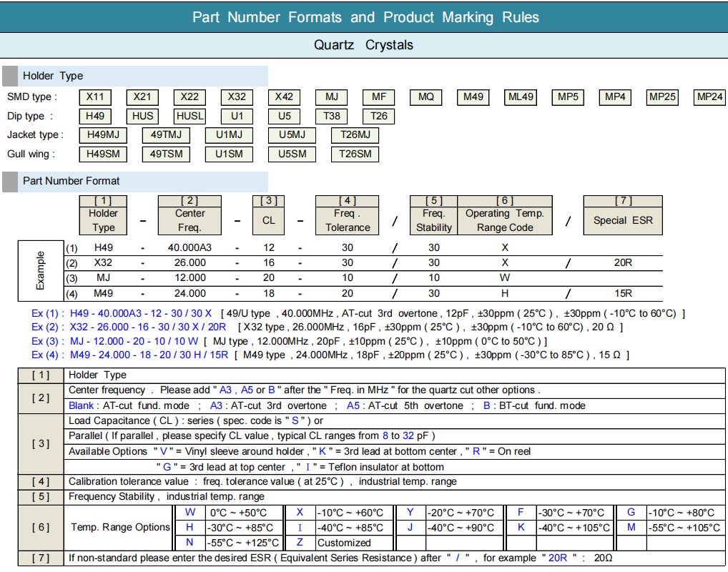
Task: Click the 15R value in example row 4
Action: click(623, 293)
